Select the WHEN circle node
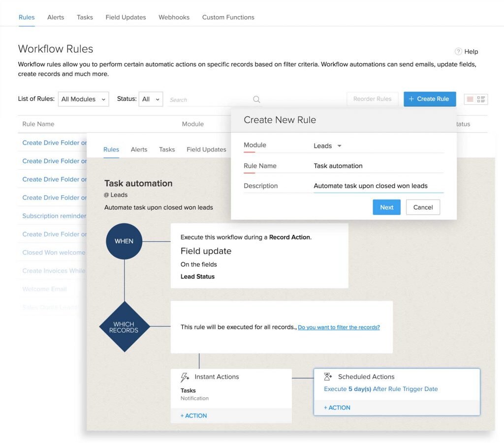504x443 pixels. (x=124, y=241)
